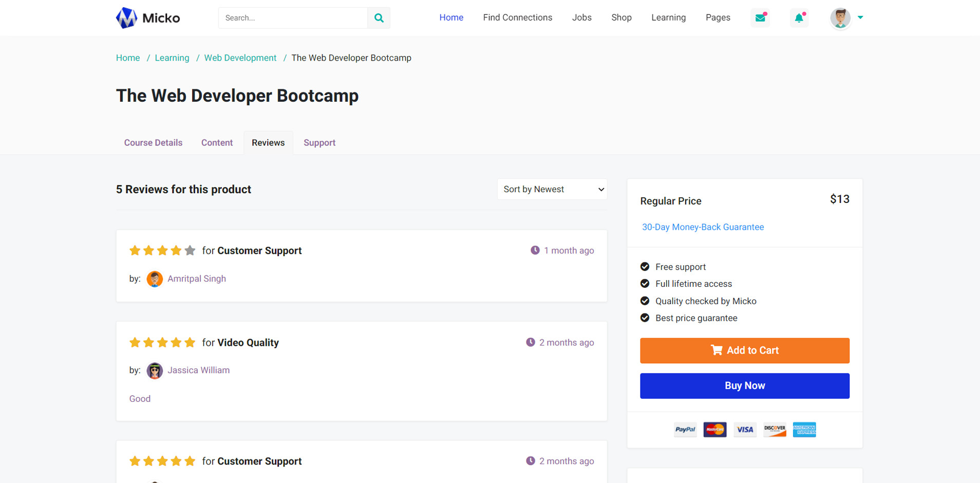Open the 30-Day Money-Back Guarantee link
Image resolution: width=980 pixels, height=483 pixels.
click(x=703, y=227)
